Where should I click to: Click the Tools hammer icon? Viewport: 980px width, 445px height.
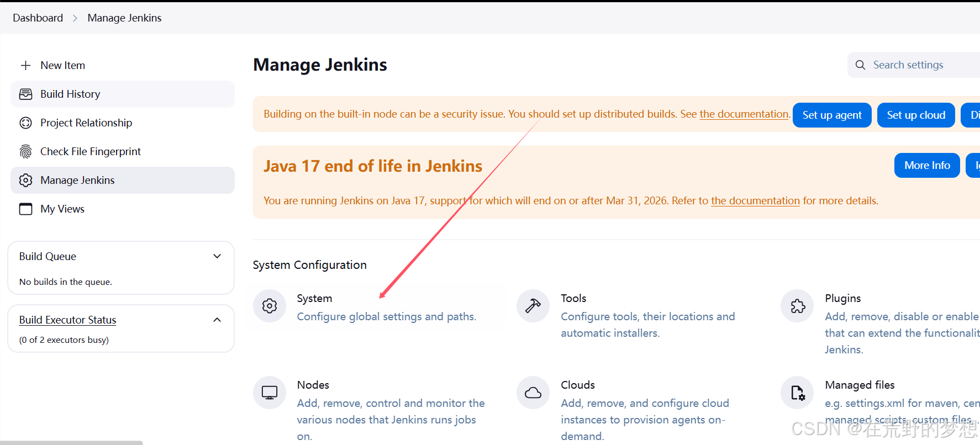pyautogui.click(x=533, y=306)
